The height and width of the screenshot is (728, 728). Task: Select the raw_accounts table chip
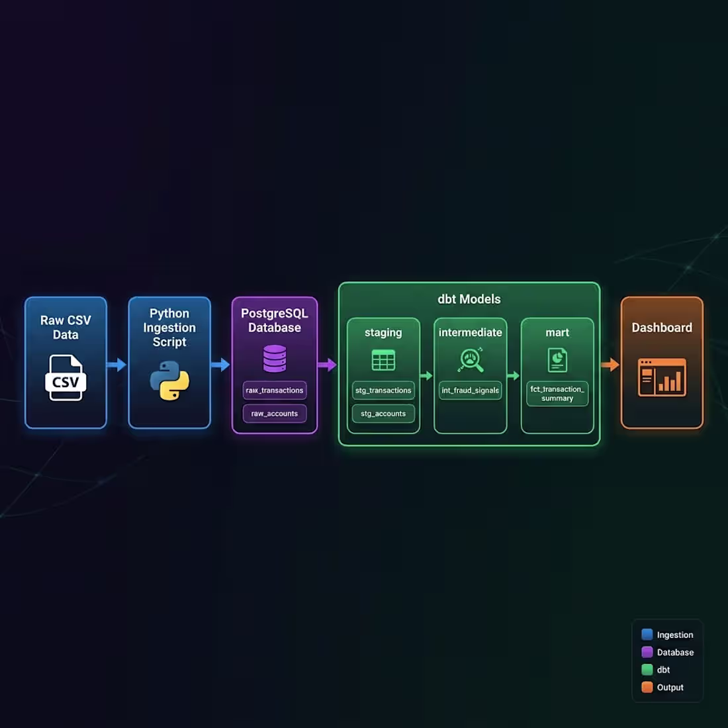click(275, 414)
